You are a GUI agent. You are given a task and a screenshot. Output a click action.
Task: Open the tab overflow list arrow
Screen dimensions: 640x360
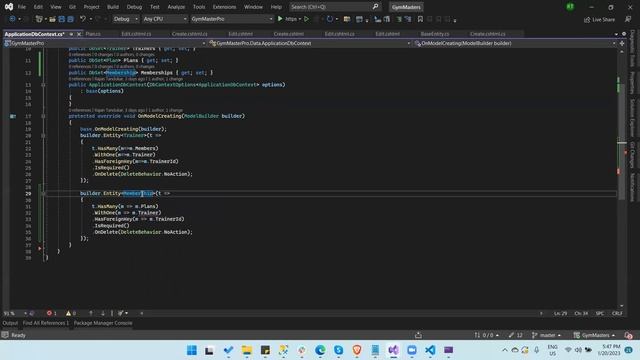pyautogui.click(x=616, y=34)
